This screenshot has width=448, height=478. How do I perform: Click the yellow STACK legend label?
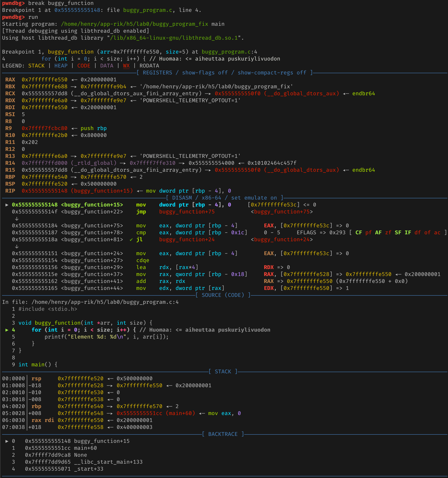36,66
